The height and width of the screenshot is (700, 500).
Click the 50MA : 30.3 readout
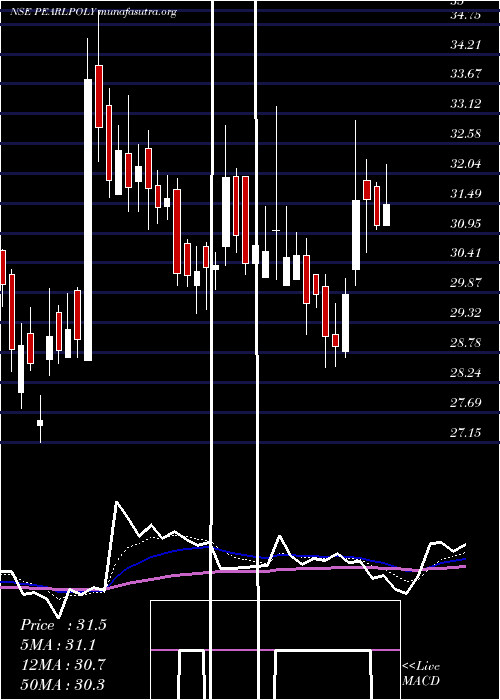tap(63, 684)
